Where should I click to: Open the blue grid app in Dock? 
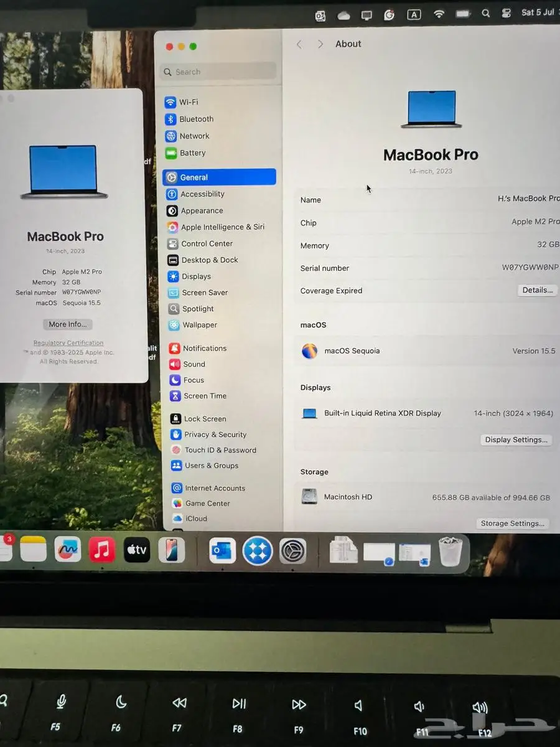point(258,551)
